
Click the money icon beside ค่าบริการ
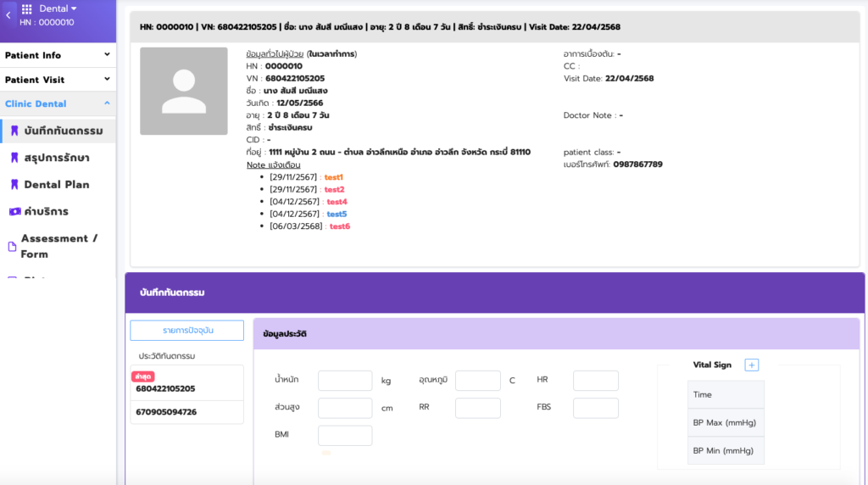click(14, 211)
